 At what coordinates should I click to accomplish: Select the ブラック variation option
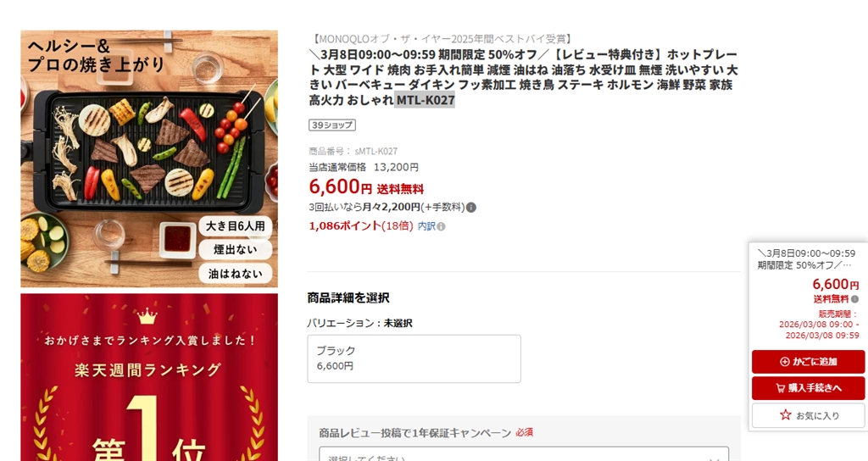(414, 358)
